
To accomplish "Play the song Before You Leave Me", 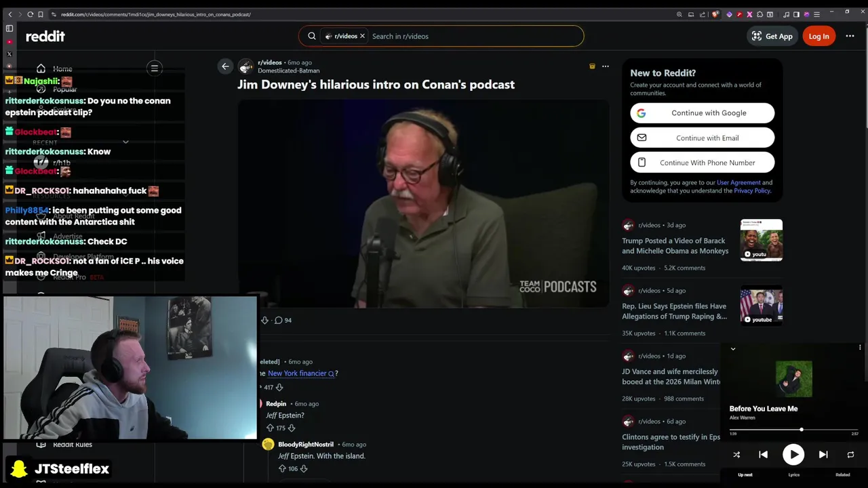I will 793,455.
